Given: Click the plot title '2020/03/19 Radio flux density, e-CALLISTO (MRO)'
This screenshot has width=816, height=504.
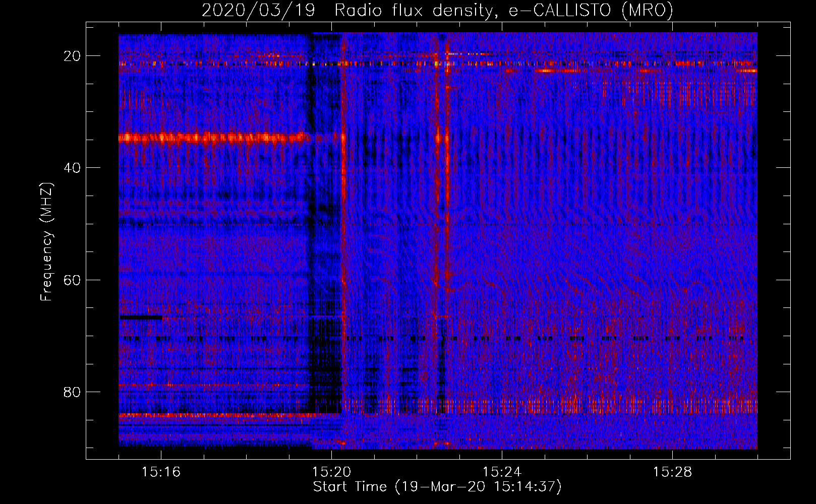Looking at the screenshot, I should (x=437, y=10).
